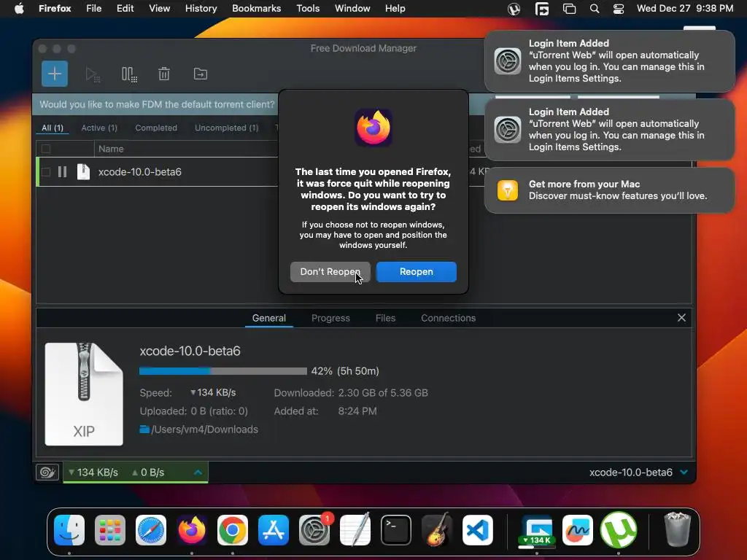Tick the select-all checkbox in table header

(x=46, y=149)
